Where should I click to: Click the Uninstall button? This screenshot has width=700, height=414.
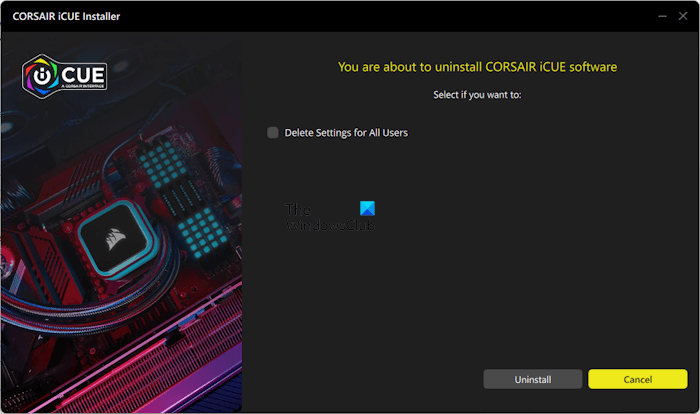533,379
